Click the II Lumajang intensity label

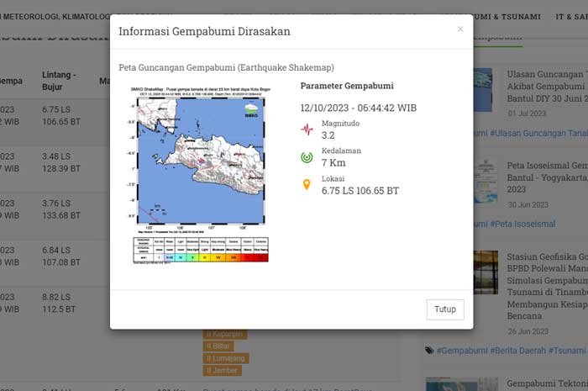coord(227,358)
